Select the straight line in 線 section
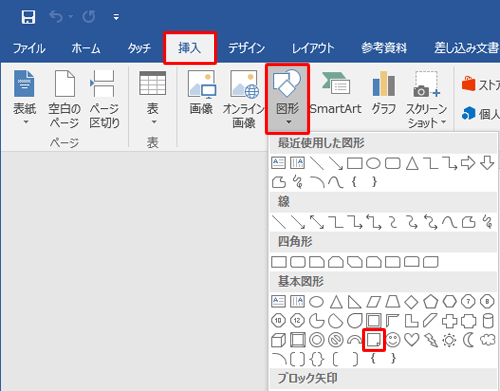500x391 pixels. click(x=279, y=222)
